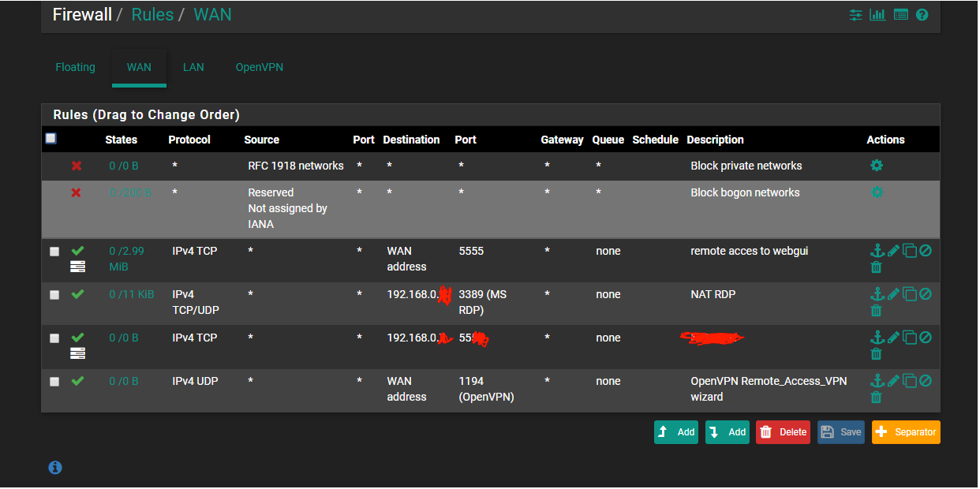Copy the remote acces to webgui rule
Viewport: 980px width, 489px height.
910,251
